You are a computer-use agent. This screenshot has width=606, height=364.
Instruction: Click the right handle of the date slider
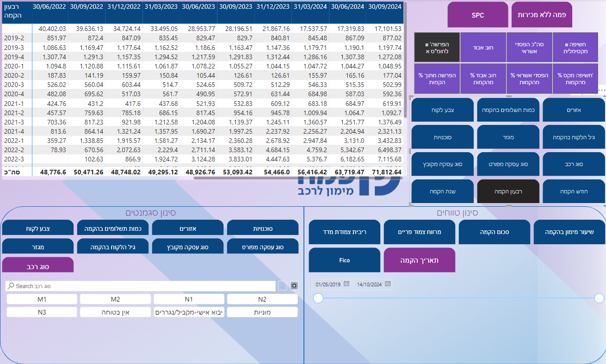600,298
